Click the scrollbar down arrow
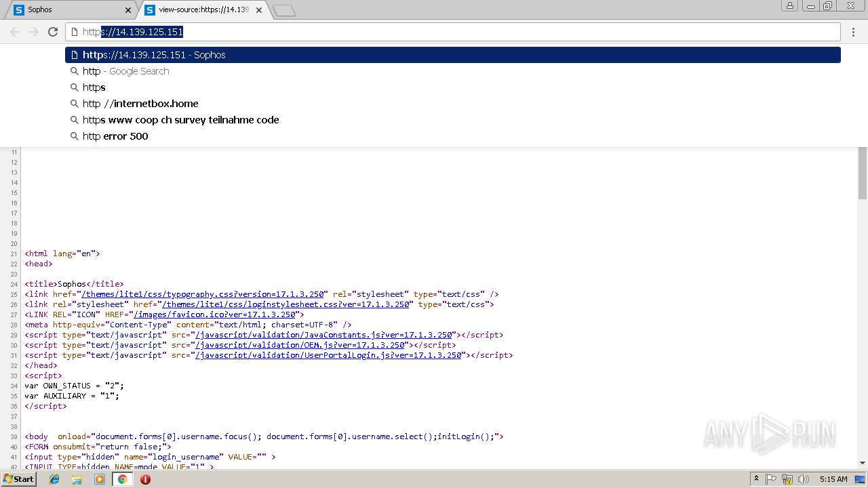This screenshot has height=488, width=868. click(863, 463)
